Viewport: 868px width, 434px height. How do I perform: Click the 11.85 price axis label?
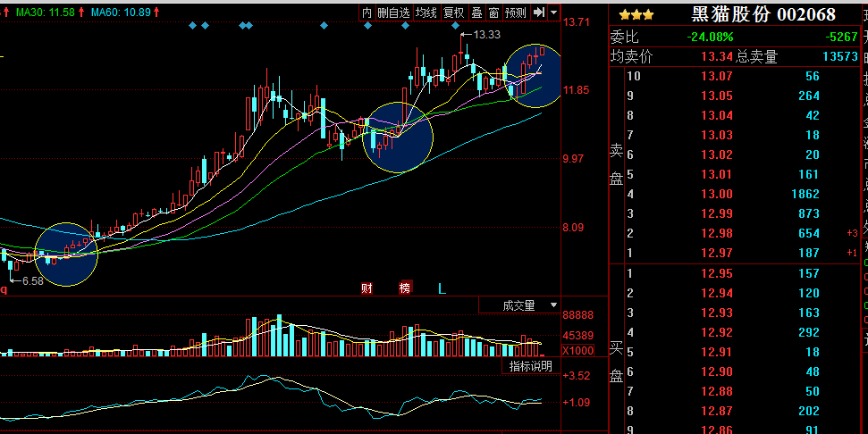point(577,90)
